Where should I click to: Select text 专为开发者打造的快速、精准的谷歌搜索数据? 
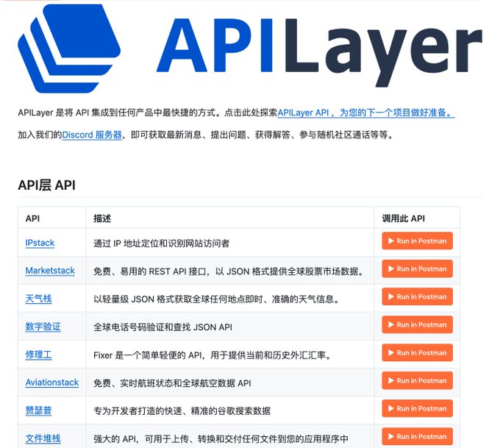pyautogui.click(x=182, y=411)
